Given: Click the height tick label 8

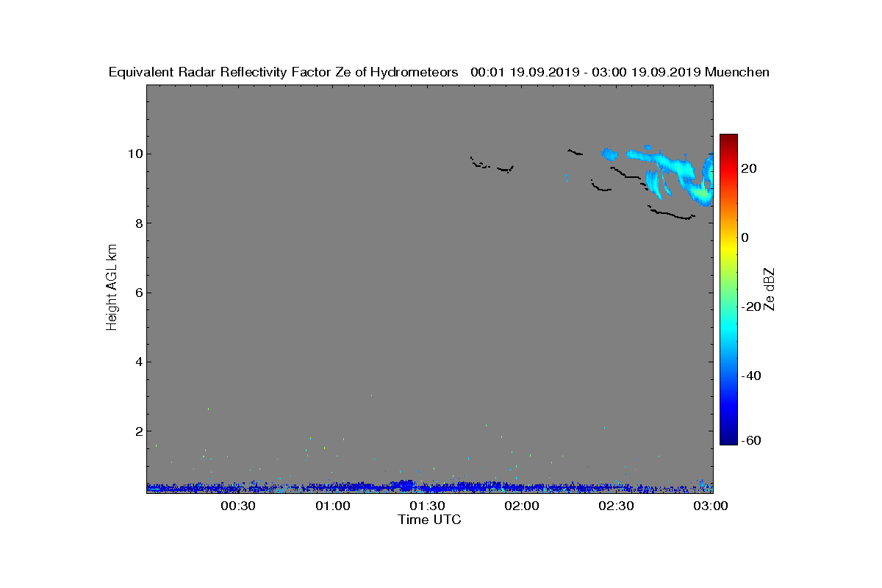Looking at the screenshot, I should 137,223.
